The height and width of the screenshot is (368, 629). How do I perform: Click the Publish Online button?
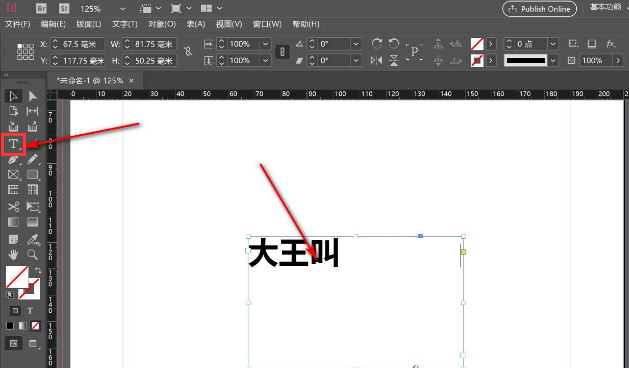click(x=540, y=9)
